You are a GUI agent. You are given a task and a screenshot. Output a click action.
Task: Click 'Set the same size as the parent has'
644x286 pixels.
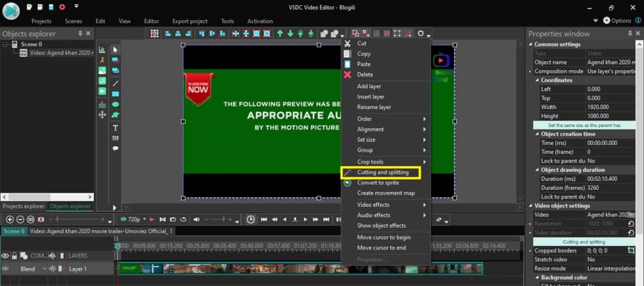pyautogui.click(x=584, y=126)
